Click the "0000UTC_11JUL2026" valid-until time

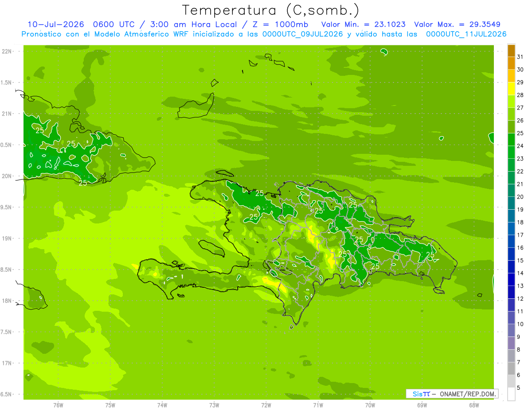[466, 34]
